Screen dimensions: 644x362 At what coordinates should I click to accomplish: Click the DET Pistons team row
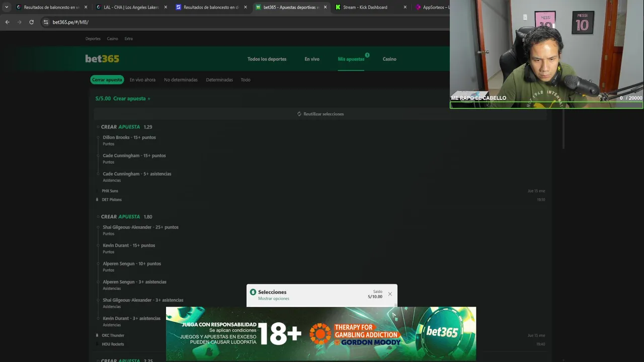(x=112, y=200)
